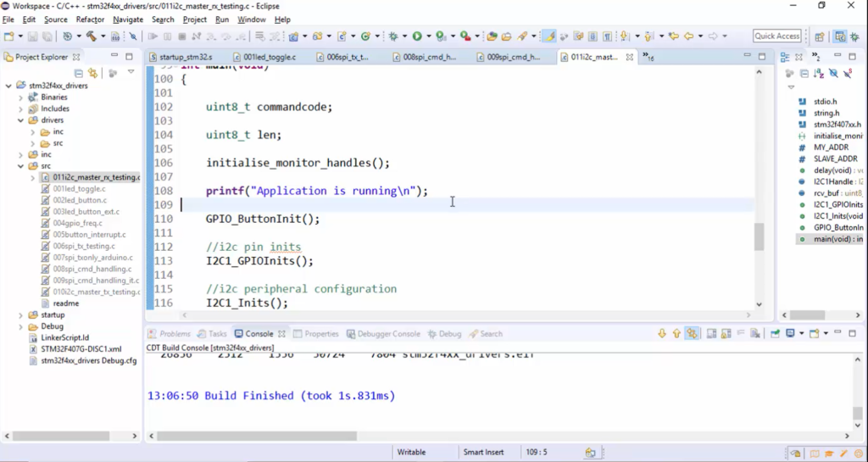Toggle Mark Occurrences highlighter icon

pyautogui.click(x=549, y=36)
